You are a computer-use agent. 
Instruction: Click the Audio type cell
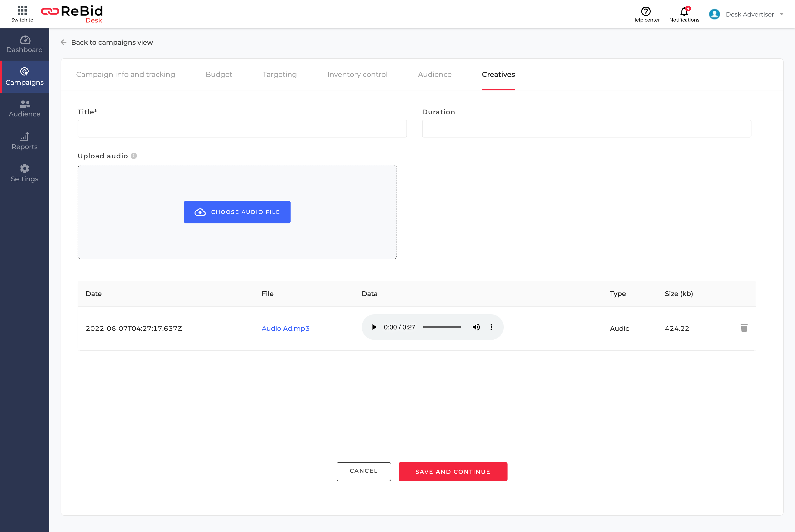tap(619, 328)
